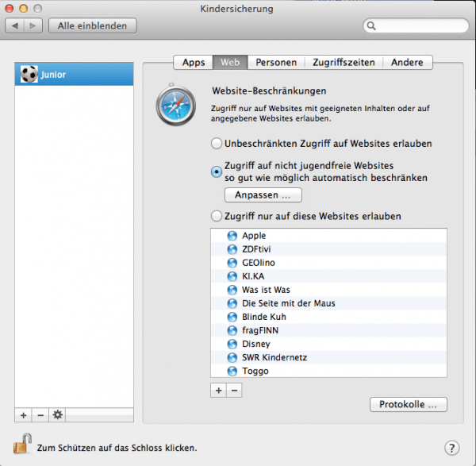Select Unbeschränkten Zugriff auf Websites erlauben
The image size is (476, 466).
[217, 144]
